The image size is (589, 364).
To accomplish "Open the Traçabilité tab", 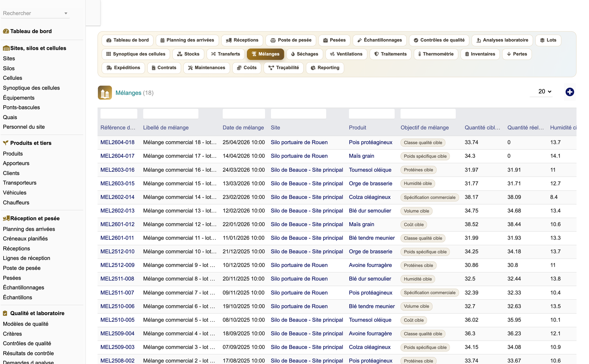I will pos(284,68).
